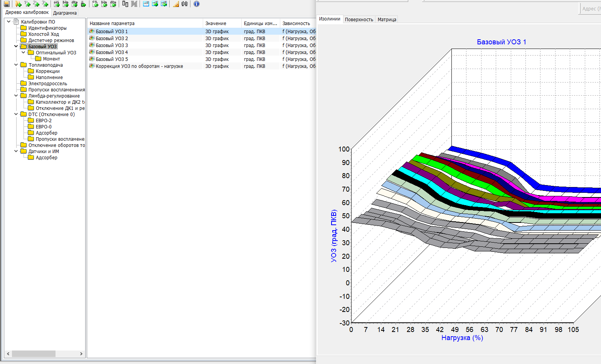Image resolution: width=601 pixels, height=364 pixels.
Task: Click the triangle ruler toolbar icon
Action: (x=176, y=4)
